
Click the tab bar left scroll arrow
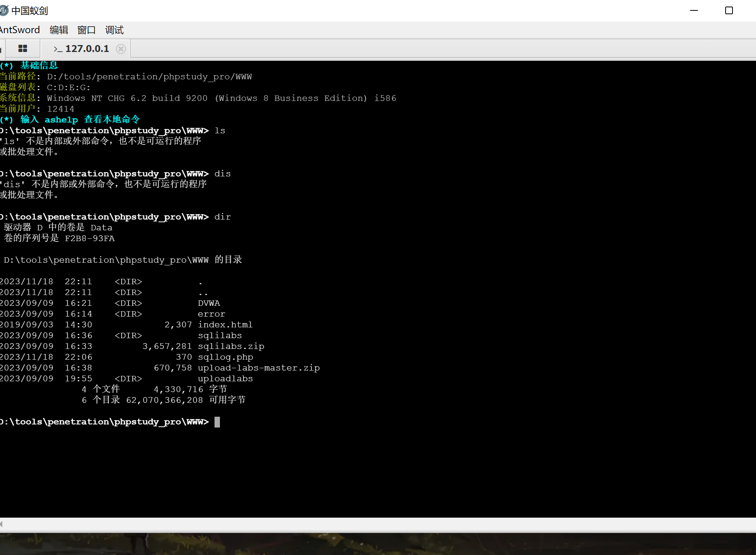click(1, 49)
